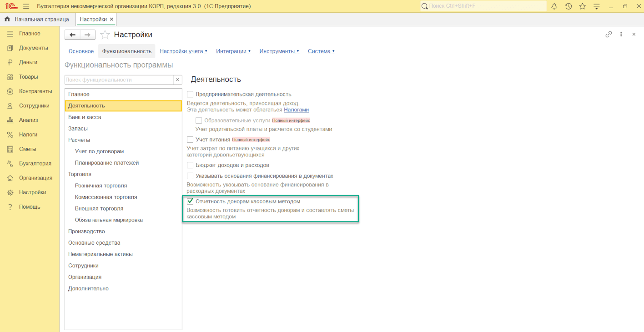Toggle Учет питания checkbox

(x=190, y=140)
